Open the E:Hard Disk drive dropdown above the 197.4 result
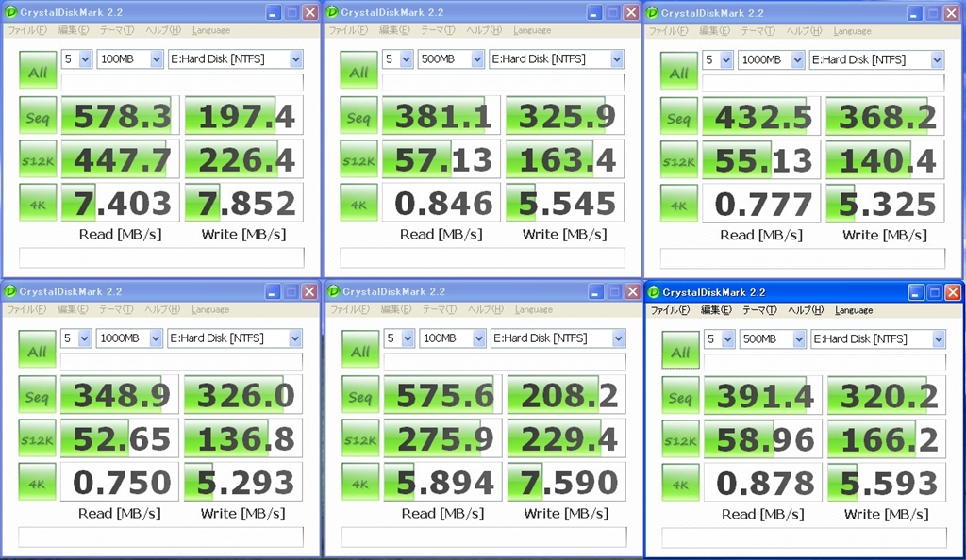Image resolution: width=966 pixels, height=560 pixels. [x=235, y=59]
